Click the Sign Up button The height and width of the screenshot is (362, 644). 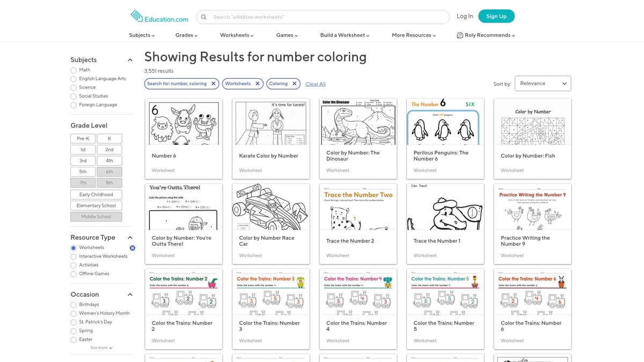[x=495, y=16]
